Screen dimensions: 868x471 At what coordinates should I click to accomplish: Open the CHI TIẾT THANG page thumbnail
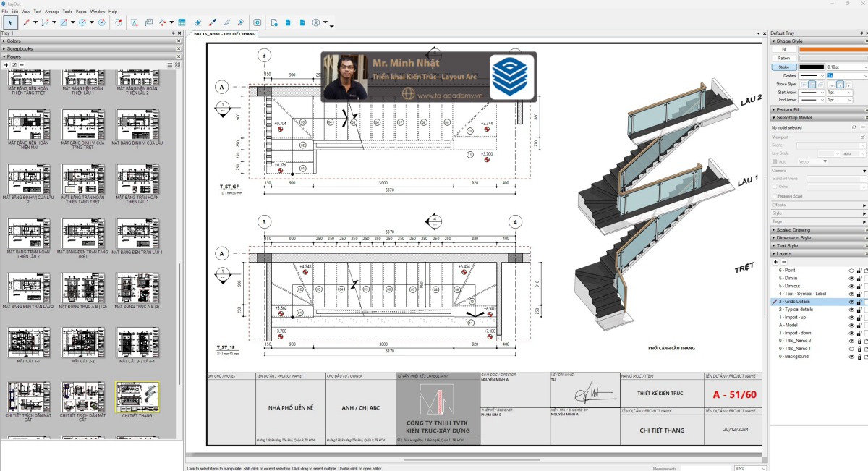pyautogui.click(x=137, y=398)
